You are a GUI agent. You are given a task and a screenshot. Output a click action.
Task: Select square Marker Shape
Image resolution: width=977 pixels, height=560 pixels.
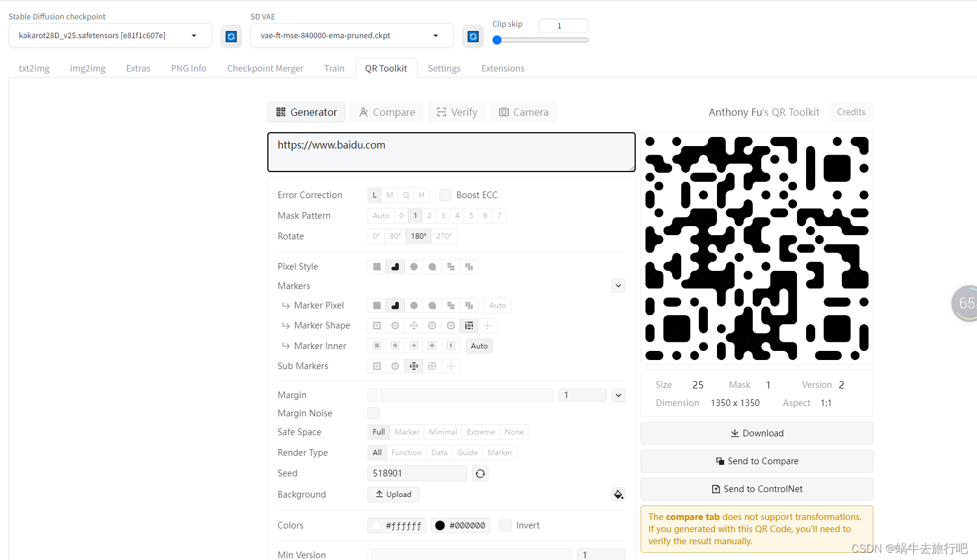click(377, 325)
